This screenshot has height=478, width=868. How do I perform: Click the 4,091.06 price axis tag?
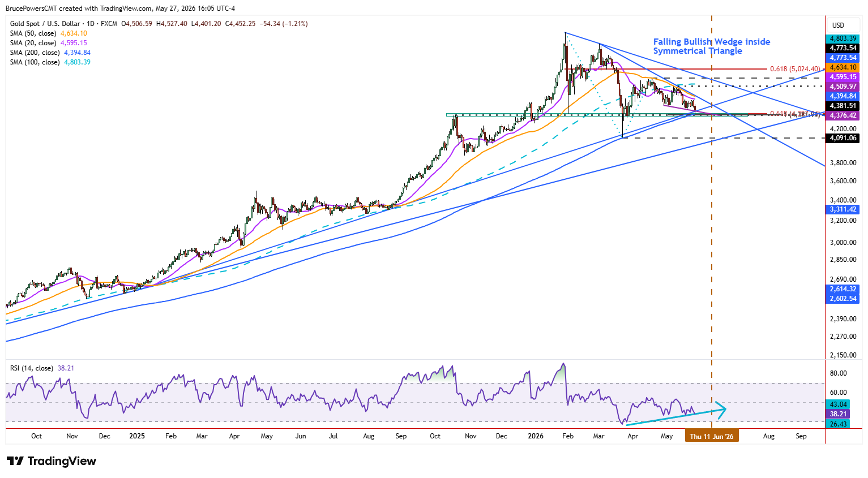point(843,138)
